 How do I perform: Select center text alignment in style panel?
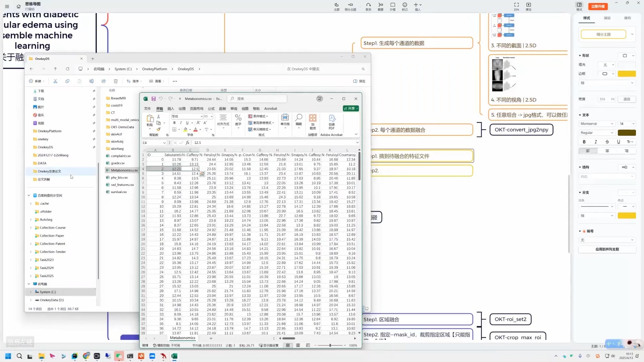pyautogui.click(x=607, y=151)
